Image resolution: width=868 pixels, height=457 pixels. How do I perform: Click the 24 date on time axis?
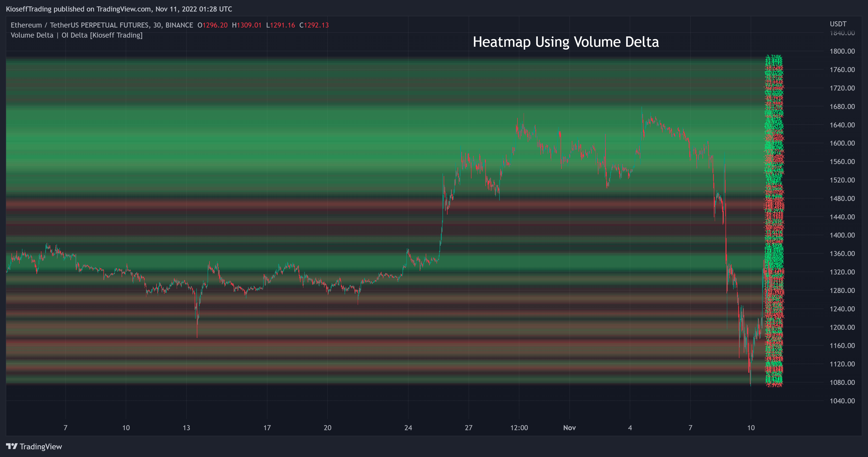click(408, 428)
